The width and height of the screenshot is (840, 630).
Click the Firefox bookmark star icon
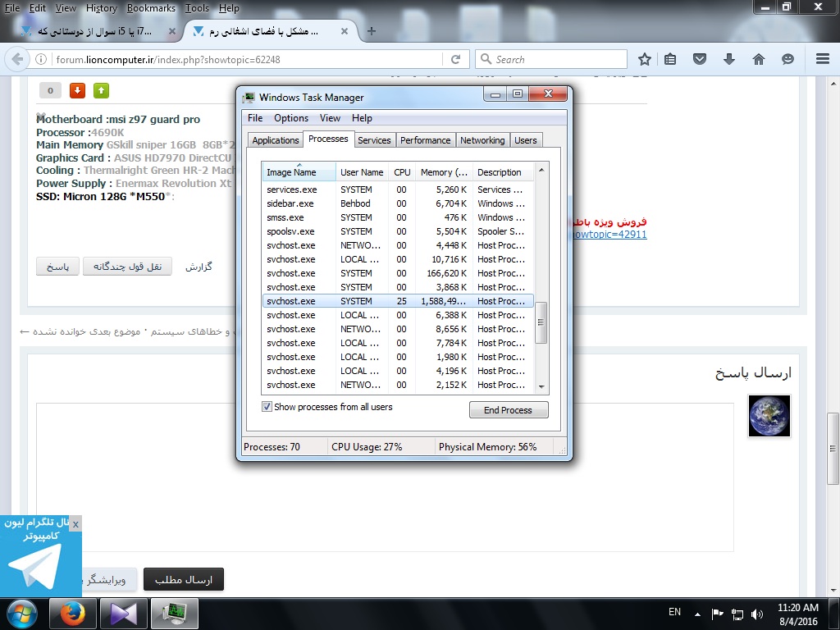point(645,59)
